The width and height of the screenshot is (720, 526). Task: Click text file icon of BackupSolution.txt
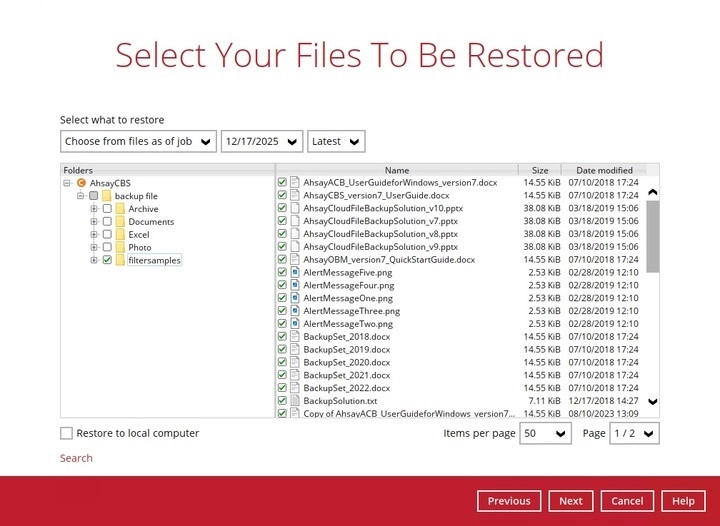295,401
